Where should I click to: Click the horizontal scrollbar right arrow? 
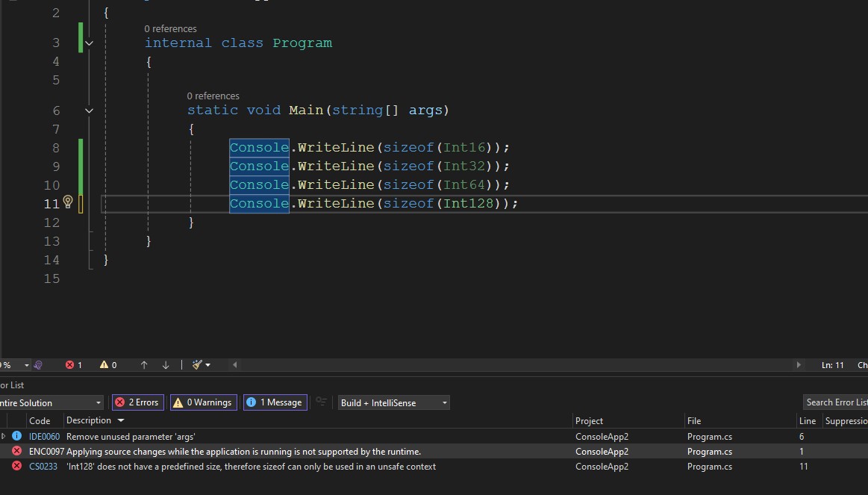pyautogui.click(x=799, y=365)
